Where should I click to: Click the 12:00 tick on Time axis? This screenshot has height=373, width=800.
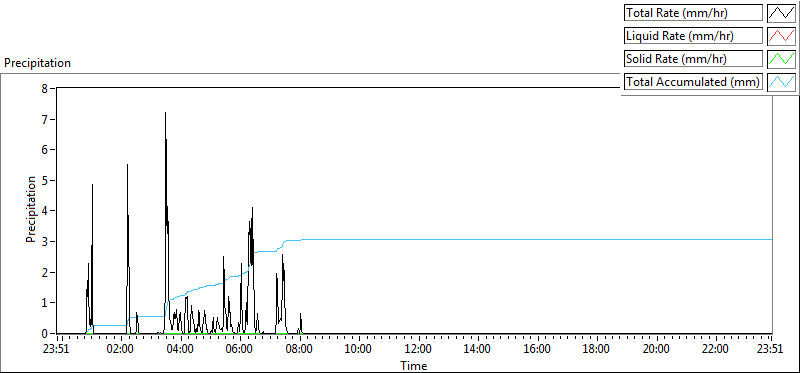coord(418,350)
